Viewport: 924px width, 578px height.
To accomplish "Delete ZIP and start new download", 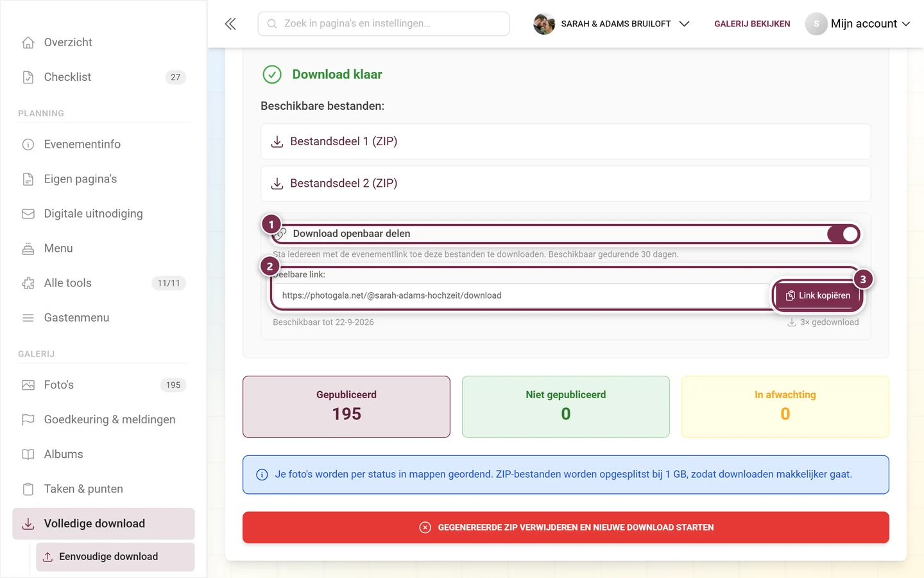I will [565, 527].
